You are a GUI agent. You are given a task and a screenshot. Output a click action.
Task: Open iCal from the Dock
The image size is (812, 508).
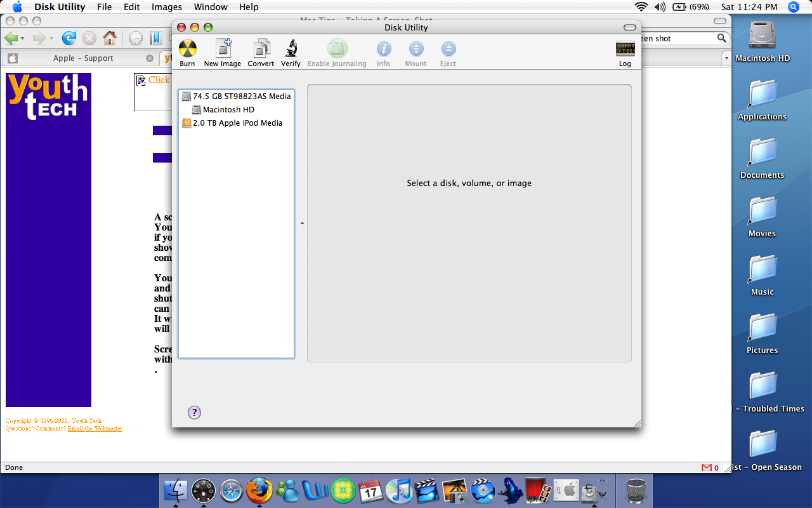pos(370,491)
